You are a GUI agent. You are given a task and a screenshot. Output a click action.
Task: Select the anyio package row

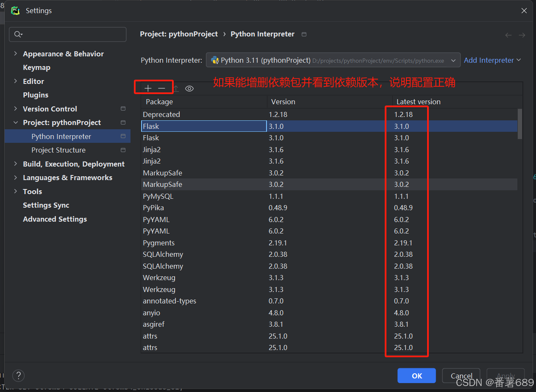tap(329, 313)
